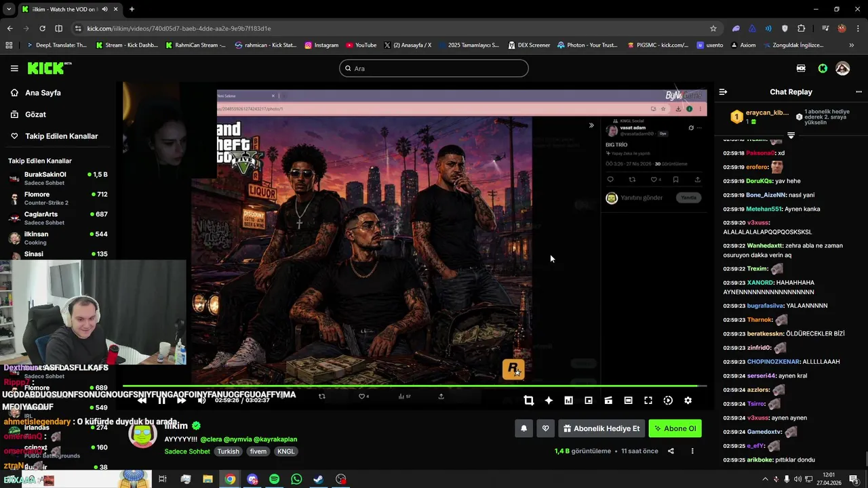This screenshot has height=488, width=868.
Task: Open ilkinsan channel in sidebar
Action: coord(58,238)
